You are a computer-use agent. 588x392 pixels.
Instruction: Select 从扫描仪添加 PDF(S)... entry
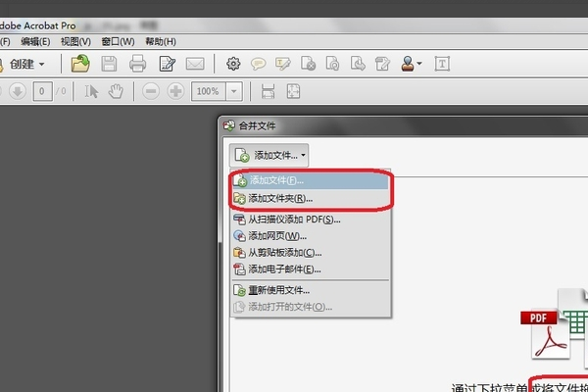point(310,220)
